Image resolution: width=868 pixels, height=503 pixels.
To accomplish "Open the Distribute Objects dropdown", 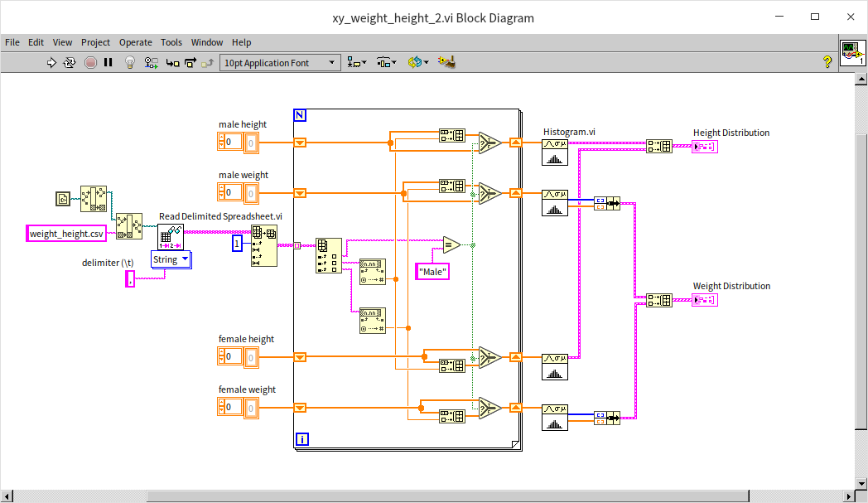I will 386,62.
